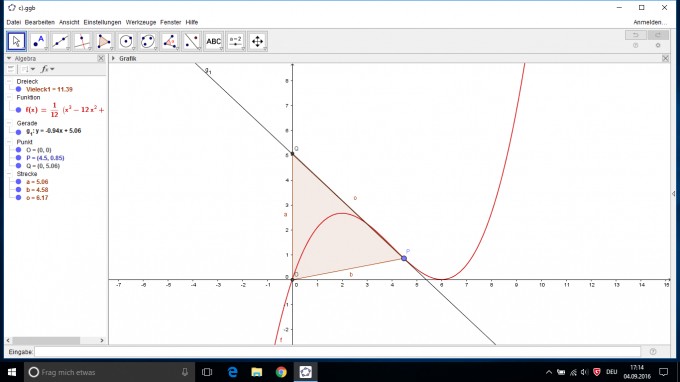Open the settings gear icon
Screen dimensions: 680x382
click(x=658, y=46)
